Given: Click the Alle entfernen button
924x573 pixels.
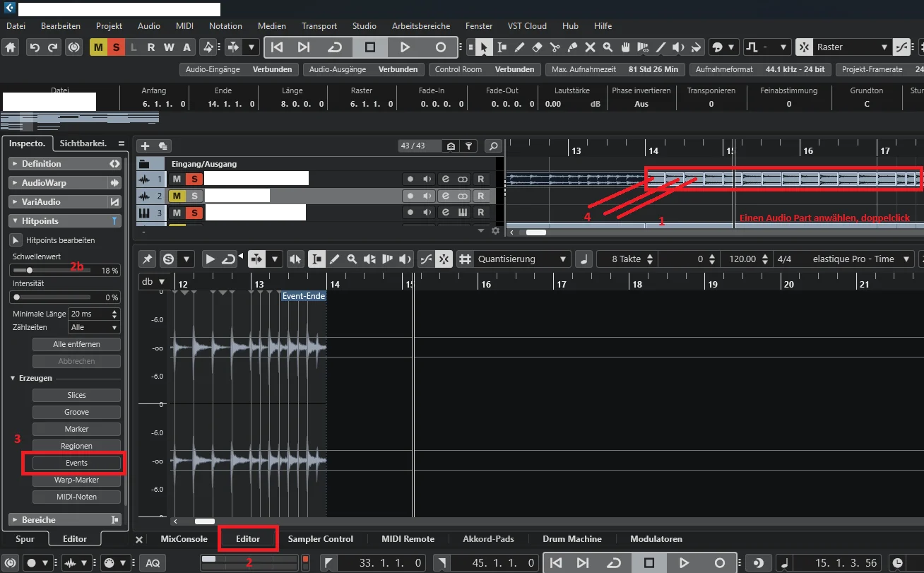Looking at the screenshot, I should (76, 344).
